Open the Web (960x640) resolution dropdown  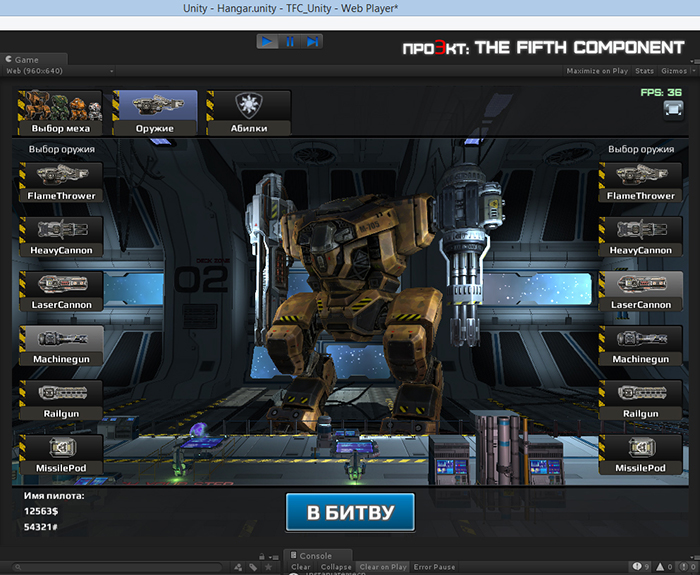click(60, 71)
